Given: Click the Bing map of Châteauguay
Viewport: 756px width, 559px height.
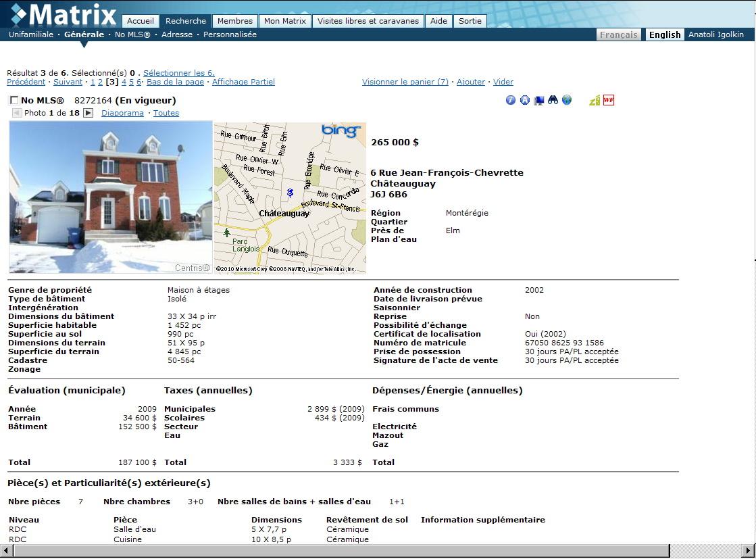Looking at the screenshot, I should click(x=290, y=197).
